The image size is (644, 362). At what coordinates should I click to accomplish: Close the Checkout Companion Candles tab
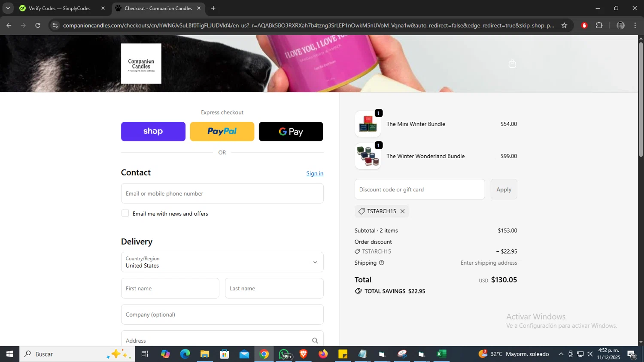(199, 8)
